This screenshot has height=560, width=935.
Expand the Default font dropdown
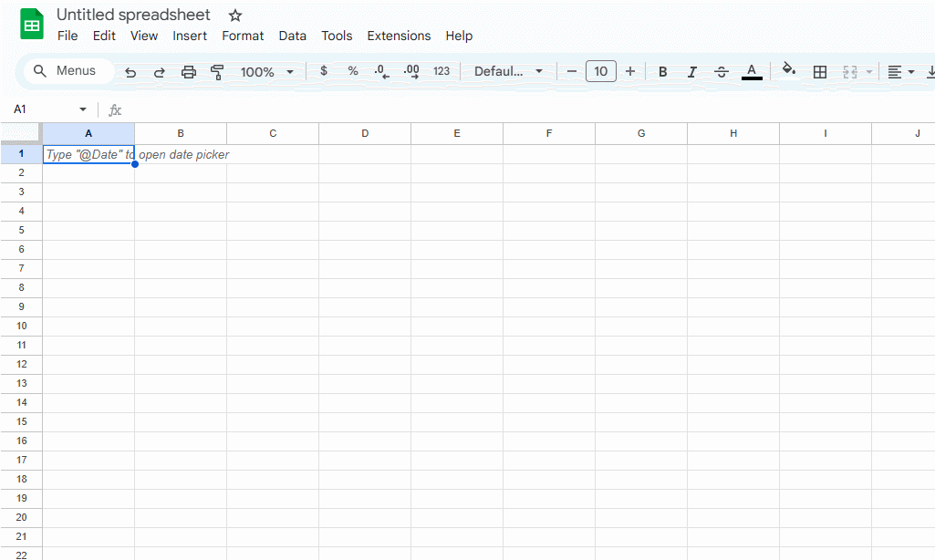(508, 71)
